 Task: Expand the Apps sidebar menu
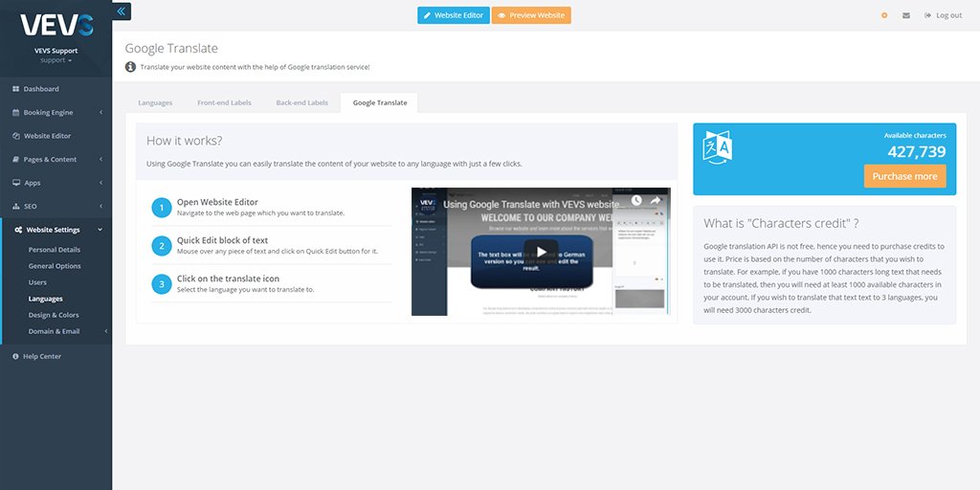[56, 183]
